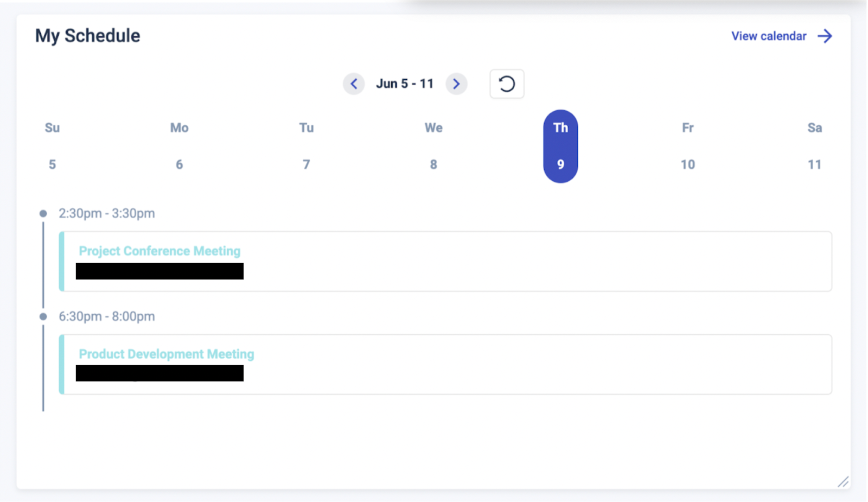This screenshot has width=868, height=502.
Task: Click the My Schedule heading
Action: [88, 36]
